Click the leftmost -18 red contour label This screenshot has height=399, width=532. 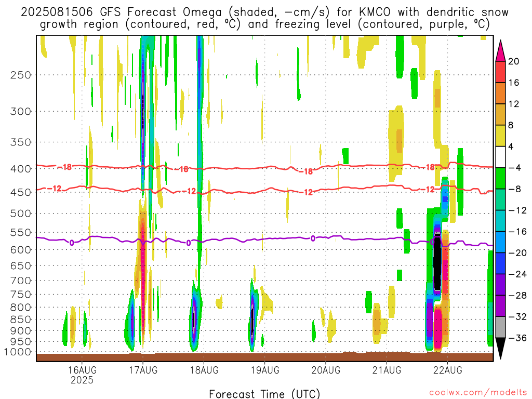64,167
